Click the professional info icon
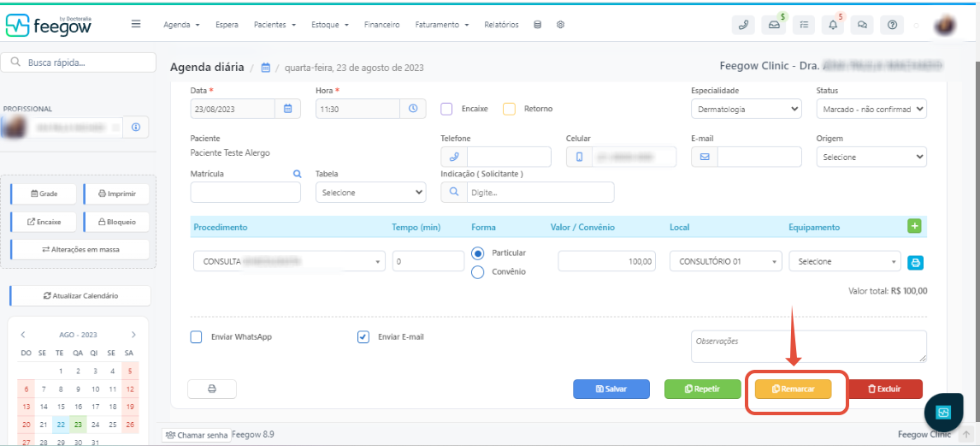The image size is (980, 446). 136,128
